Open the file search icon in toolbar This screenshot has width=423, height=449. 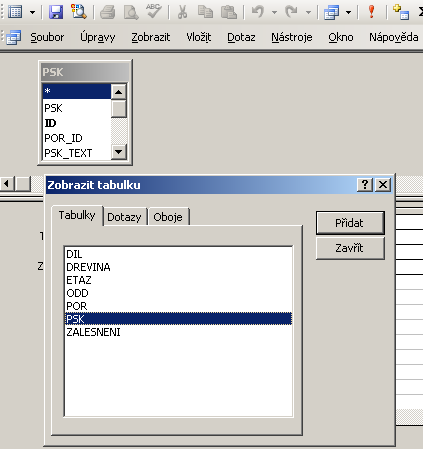[x=79, y=12]
